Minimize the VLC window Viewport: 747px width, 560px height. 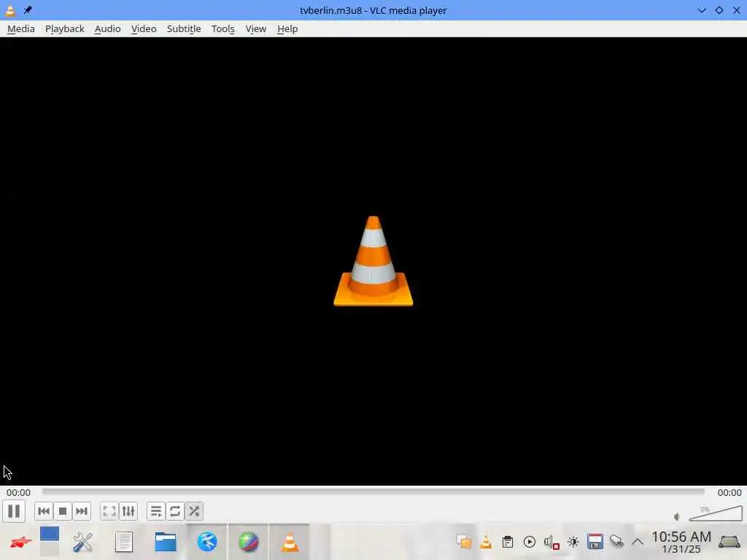click(x=702, y=10)
